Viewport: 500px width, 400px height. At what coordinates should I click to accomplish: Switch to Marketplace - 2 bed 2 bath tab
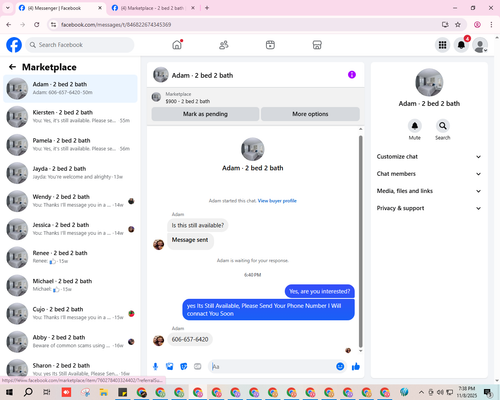pos(153,8)
